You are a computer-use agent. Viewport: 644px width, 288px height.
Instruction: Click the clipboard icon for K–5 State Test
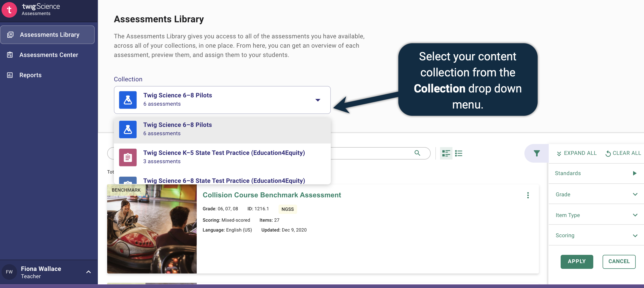tap(128, 157)
